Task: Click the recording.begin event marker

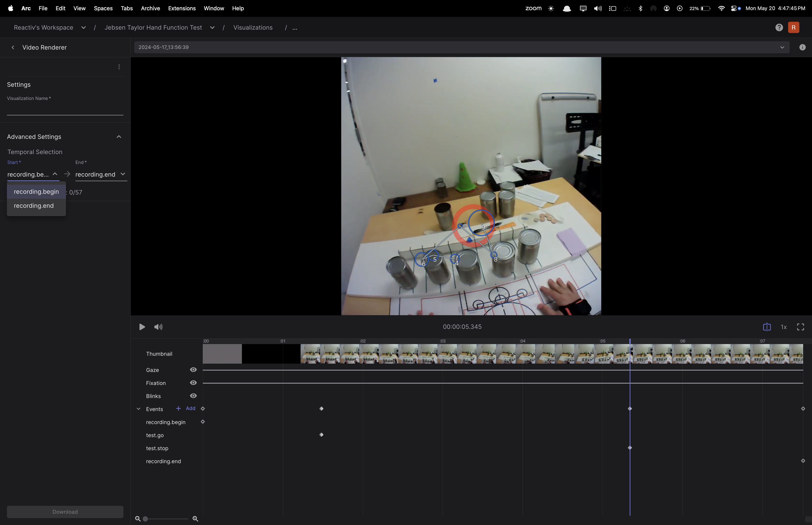Action: [203, 422]
